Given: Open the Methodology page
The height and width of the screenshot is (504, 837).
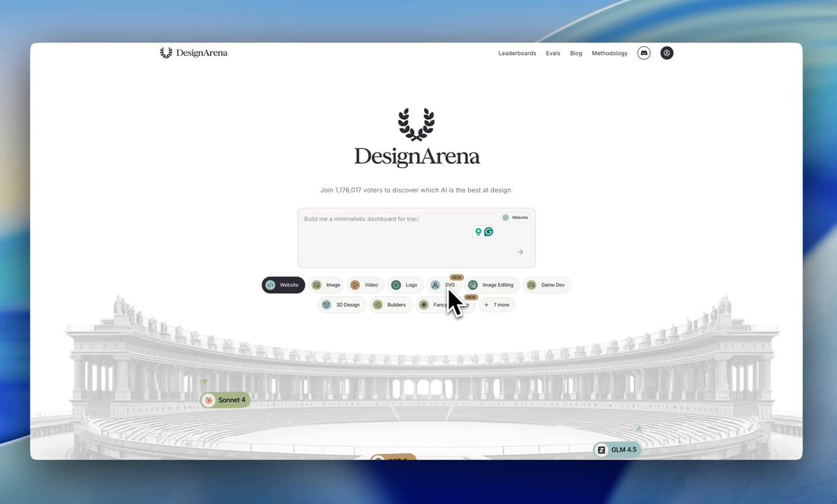Looking at the screenshot, I should 610,54.
